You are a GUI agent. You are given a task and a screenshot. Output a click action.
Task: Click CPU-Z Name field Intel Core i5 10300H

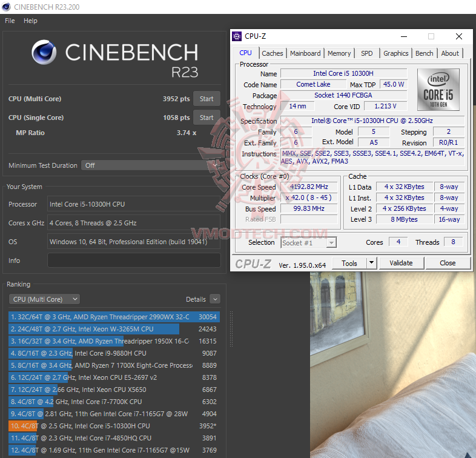pos(343,73)
